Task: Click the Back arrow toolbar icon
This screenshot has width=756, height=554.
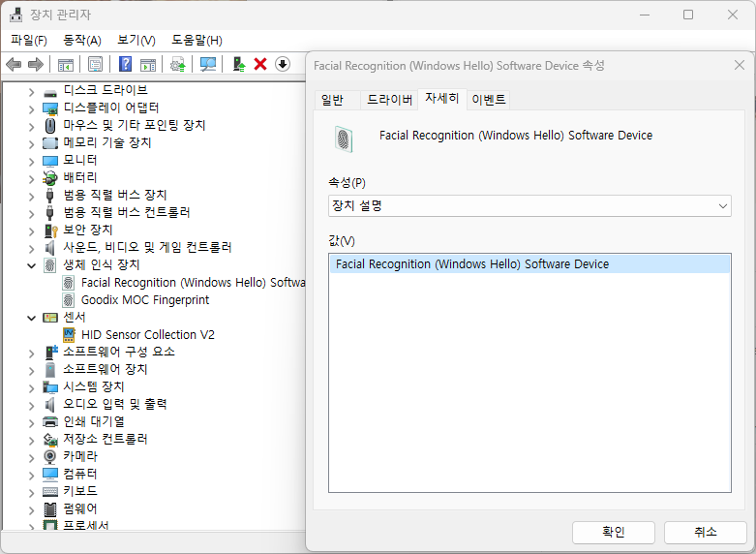Action: point(14,64)
